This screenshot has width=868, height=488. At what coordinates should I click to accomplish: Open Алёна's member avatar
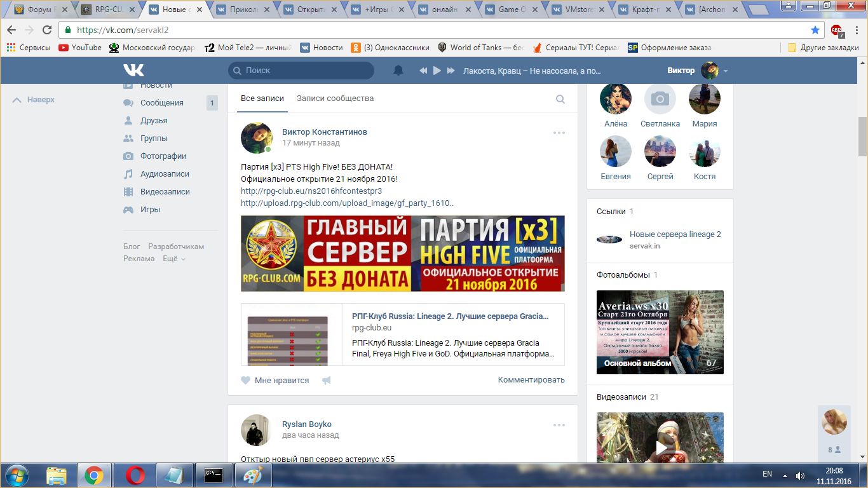[616, 99]
